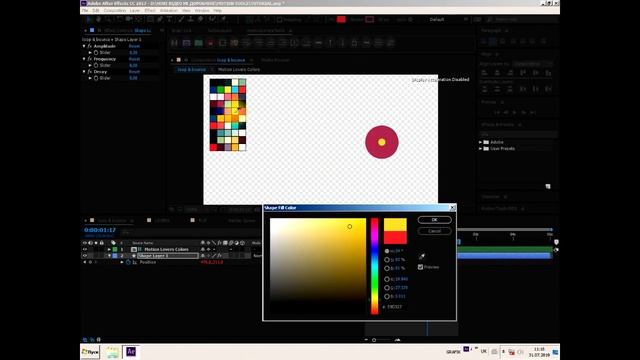Viewport: 640px width, 360px height.
Task: Click the Motion Lovers Colors breadcrumb in viewer
Action: [239, 69]
